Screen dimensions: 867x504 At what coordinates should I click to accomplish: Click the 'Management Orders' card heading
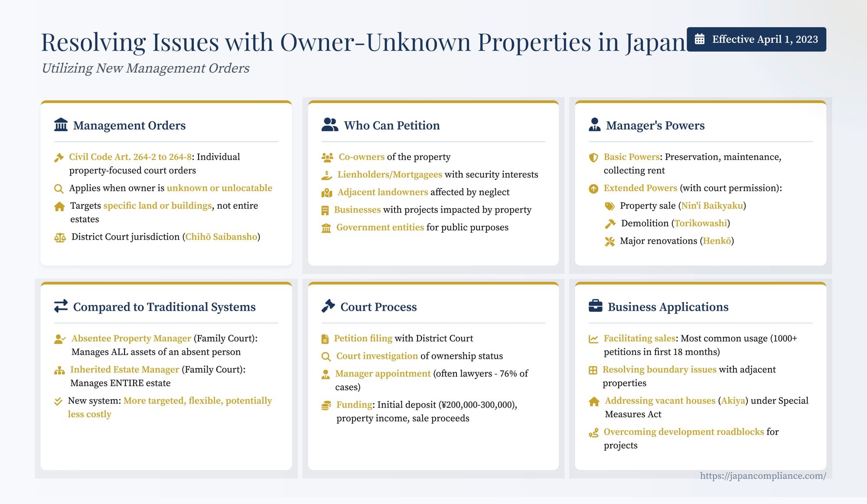coord(129,125)
